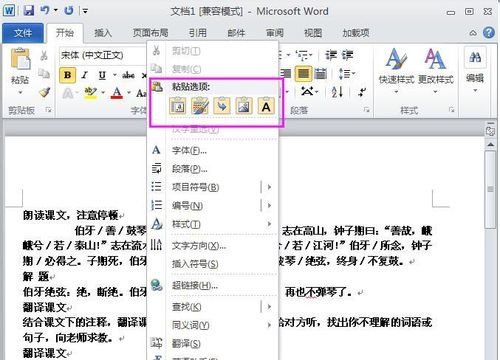Screen dimensions: 500x360
Task: Click the Redo icon in the title bar
Action: (69, 10)
